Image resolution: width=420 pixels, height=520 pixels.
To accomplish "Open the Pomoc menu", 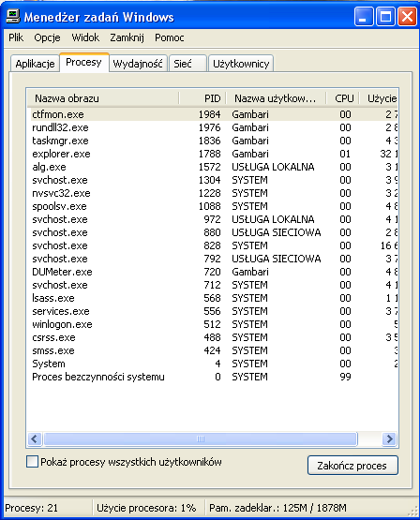I will 169,37.
